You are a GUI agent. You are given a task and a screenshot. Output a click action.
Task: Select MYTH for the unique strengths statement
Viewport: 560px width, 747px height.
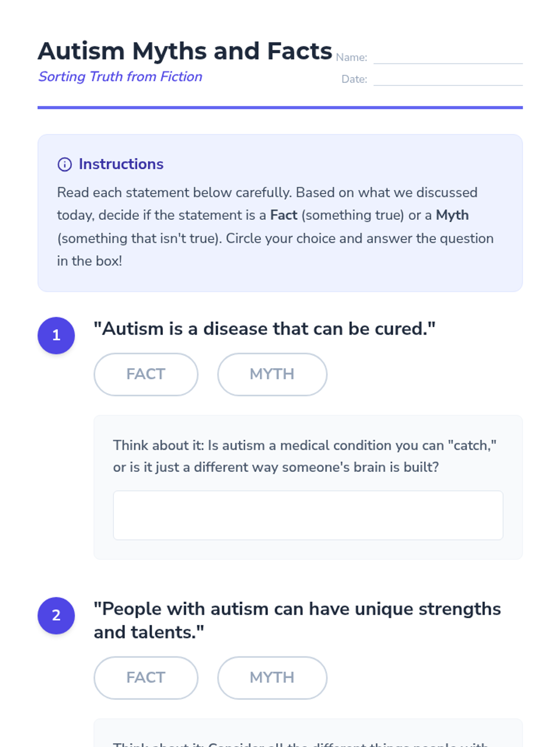pyautogui.click(x=272, y=677)
